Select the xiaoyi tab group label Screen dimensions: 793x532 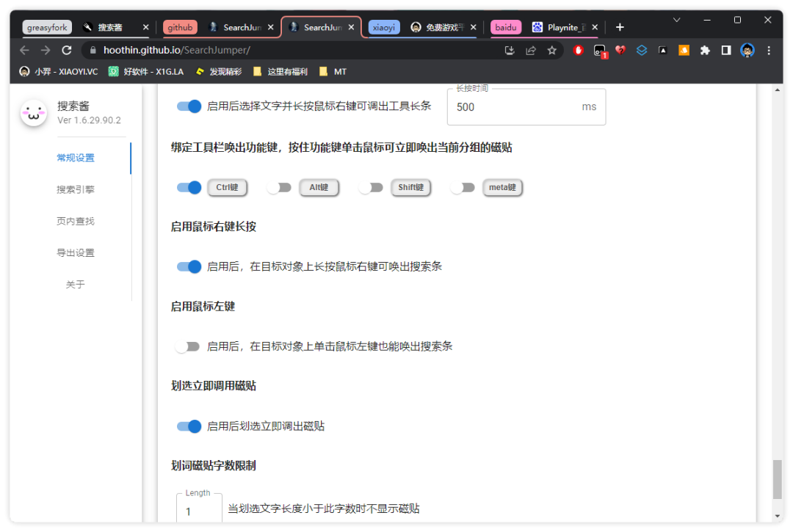click(x=384, y=27)
